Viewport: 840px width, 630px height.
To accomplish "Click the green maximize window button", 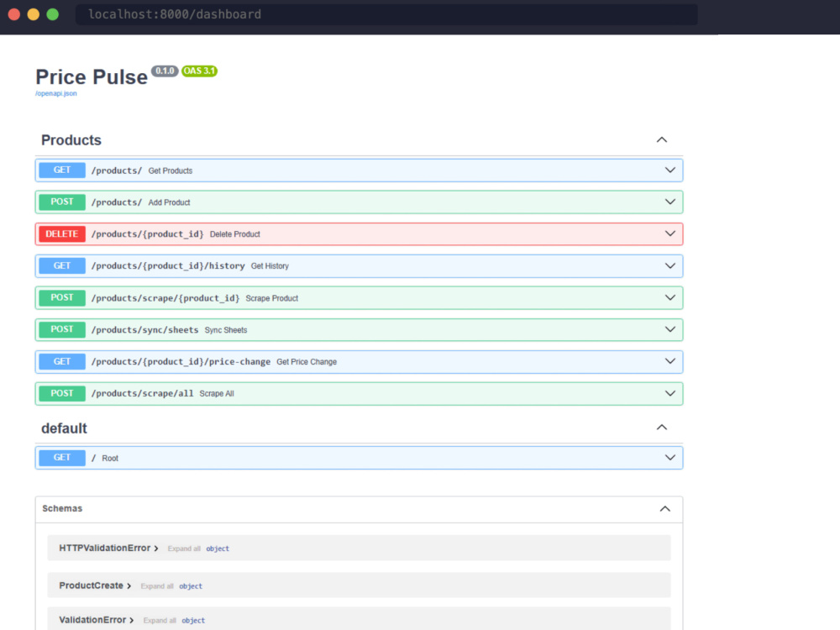I will [52, 14].
